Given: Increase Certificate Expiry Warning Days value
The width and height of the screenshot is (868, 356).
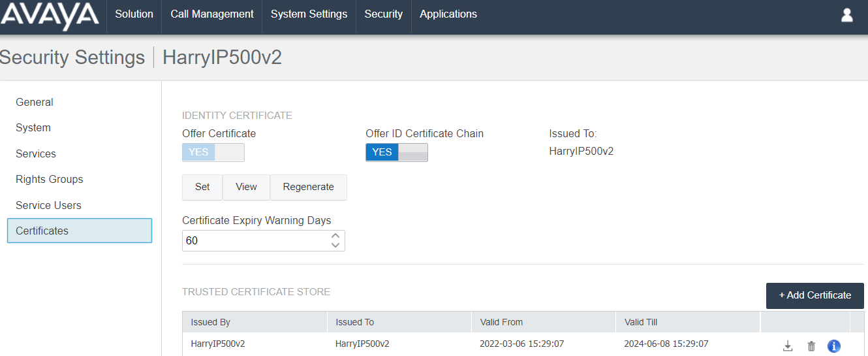Looking at the screenshot, I should click(x=335, y=236).
